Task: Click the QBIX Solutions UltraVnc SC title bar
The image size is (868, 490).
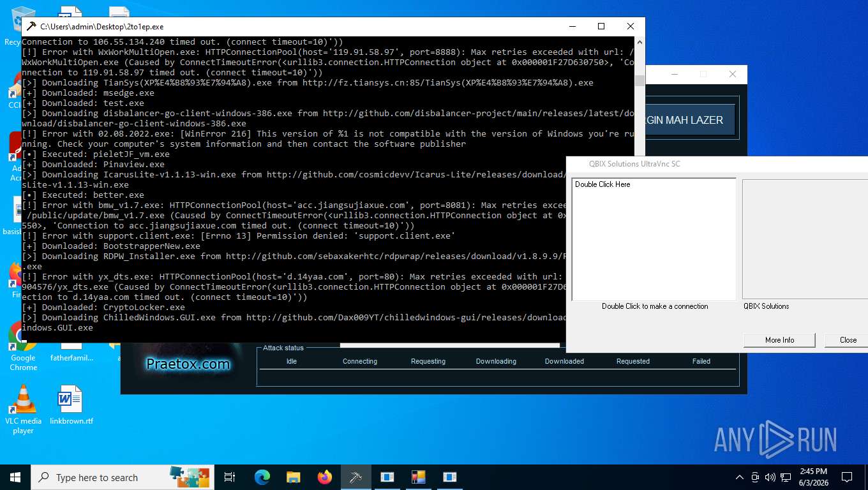Action: click(x=717, y=164)
